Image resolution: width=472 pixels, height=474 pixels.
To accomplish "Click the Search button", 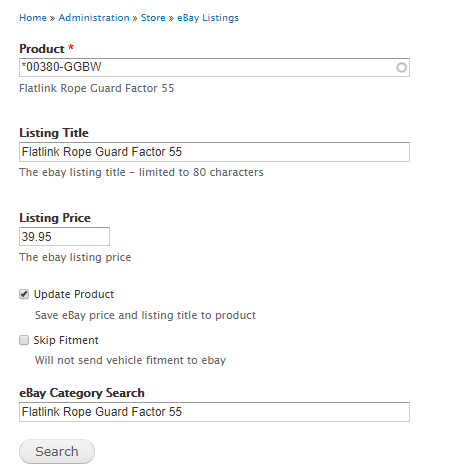I will pyautogui.click(x=57, y=451).
